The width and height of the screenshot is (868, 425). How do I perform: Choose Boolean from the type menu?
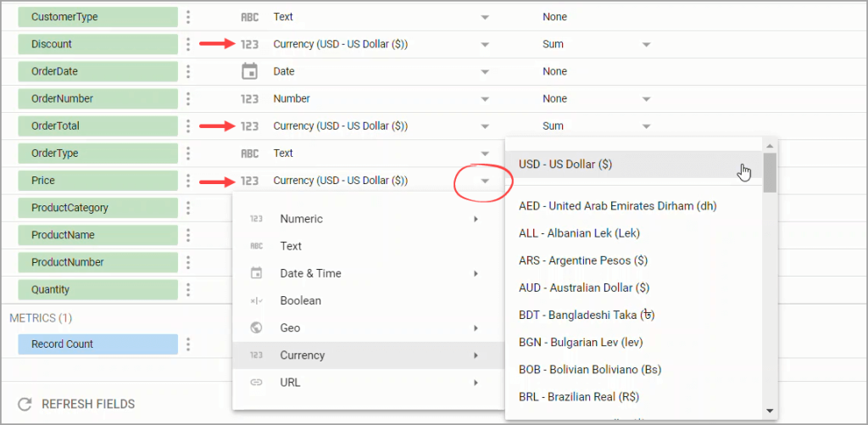(369, 301)
